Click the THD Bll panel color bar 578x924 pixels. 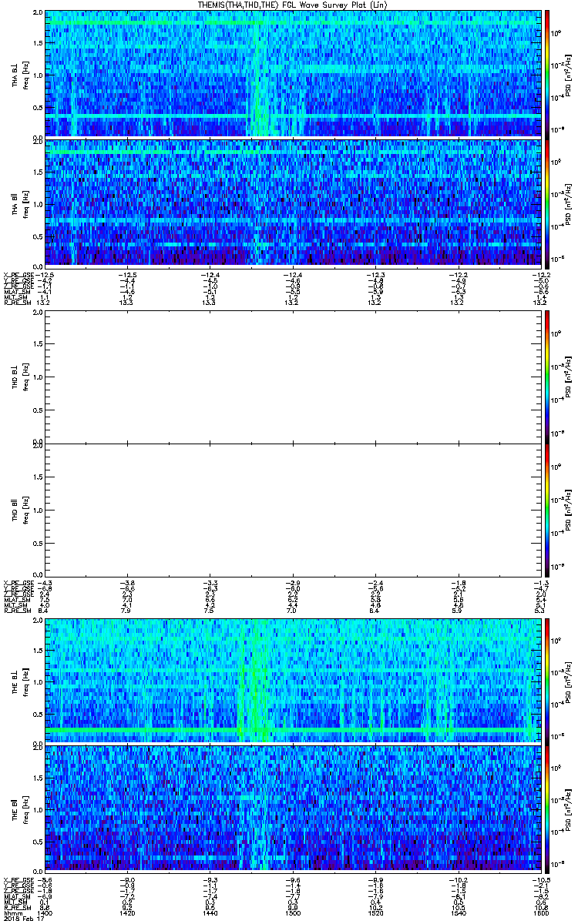(548, 510)
